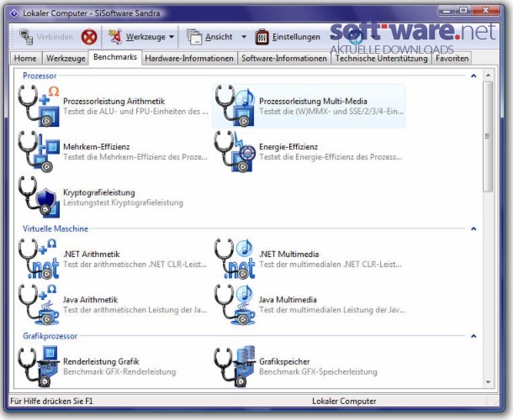Viewport: 513px width, 420px height.
Task: Select the text '.NET Multimedia'
Action: click(289, 254)
